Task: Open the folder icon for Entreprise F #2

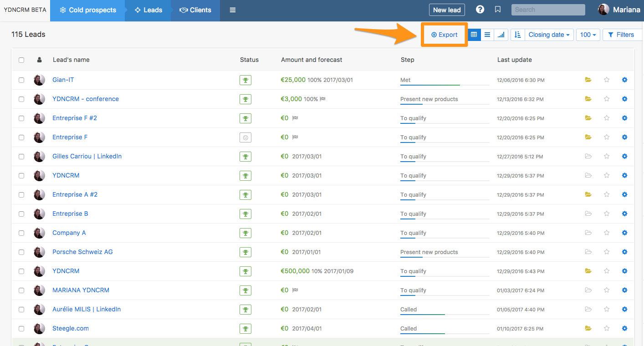Action: pyautogui.click(x=588, y=118)
